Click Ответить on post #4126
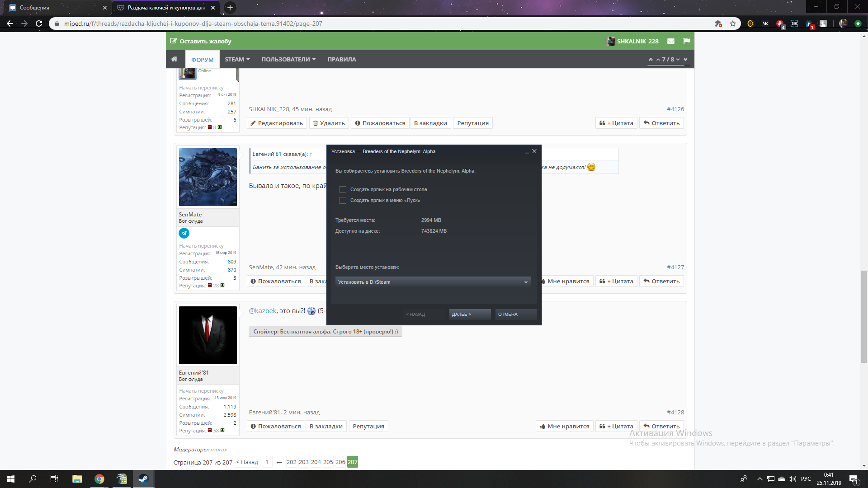 (x=661, y=123)
